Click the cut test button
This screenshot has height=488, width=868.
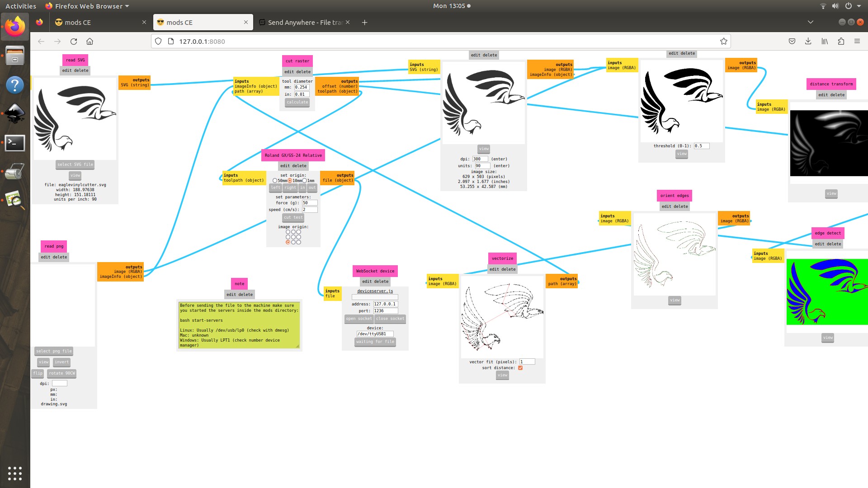pos(293,217)
